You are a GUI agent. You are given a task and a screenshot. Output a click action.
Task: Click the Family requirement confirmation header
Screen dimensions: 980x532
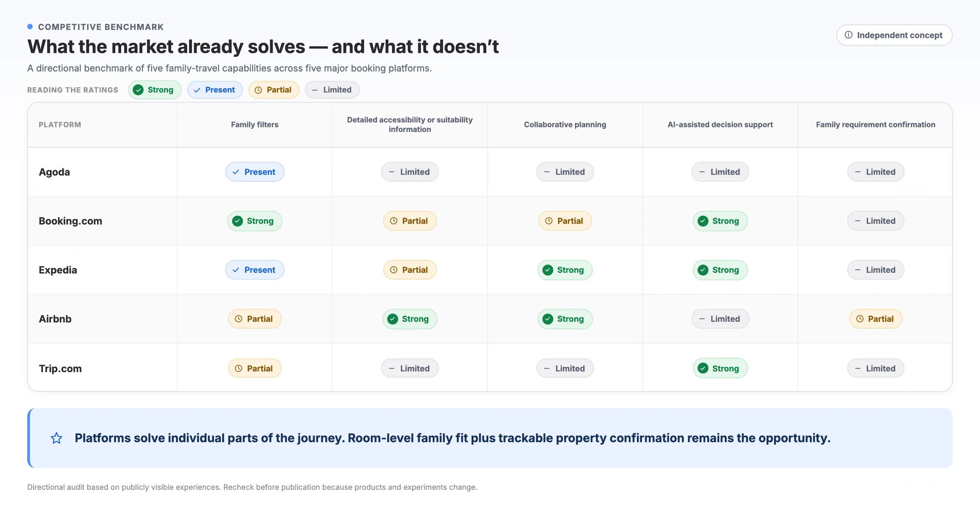tap(876, 125)
